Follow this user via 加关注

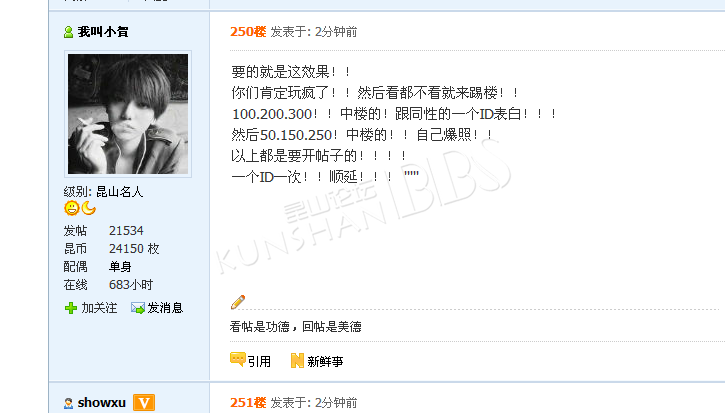point(99,308)
